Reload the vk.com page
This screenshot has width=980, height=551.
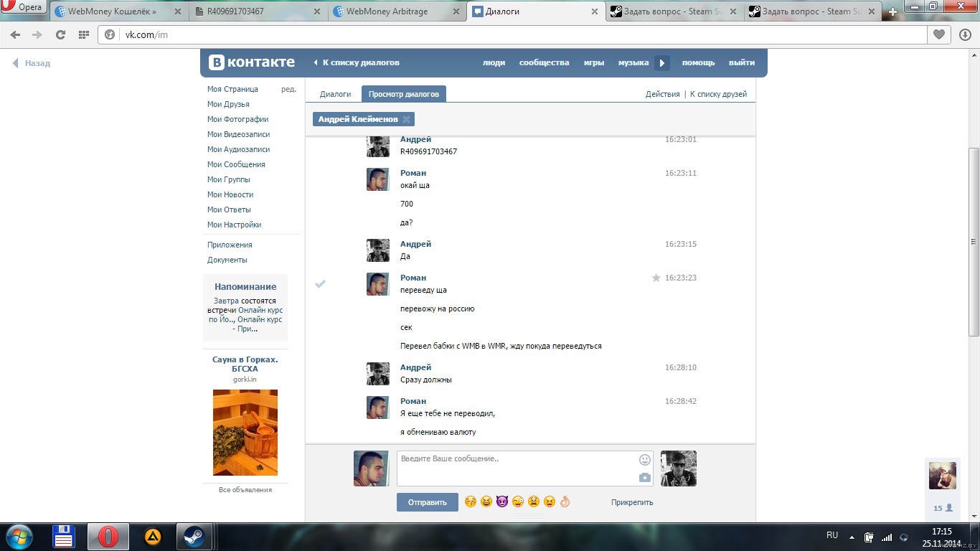(x=60, y=34)
